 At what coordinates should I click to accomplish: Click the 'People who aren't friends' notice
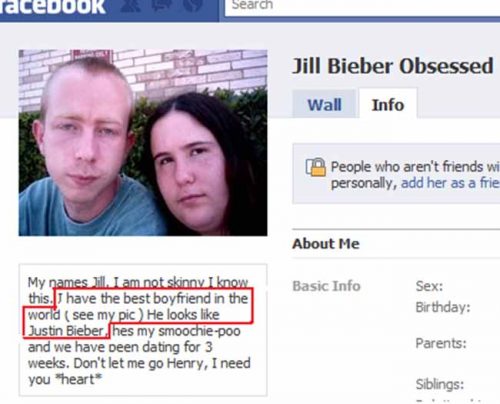click(x=396, y=174)
